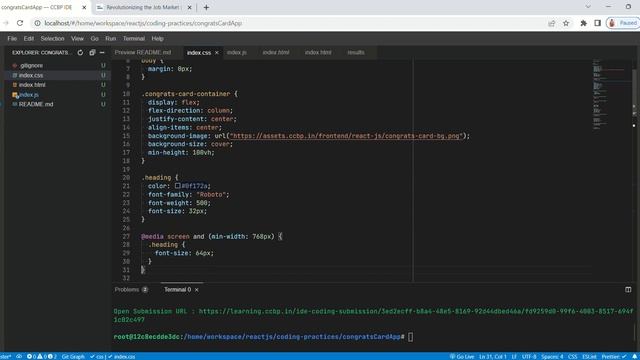Click the Explorer panel minus icon
Image resolution: width=640 pixels, height=360 pixels.
pyautogui.click(x=102, y=53)
